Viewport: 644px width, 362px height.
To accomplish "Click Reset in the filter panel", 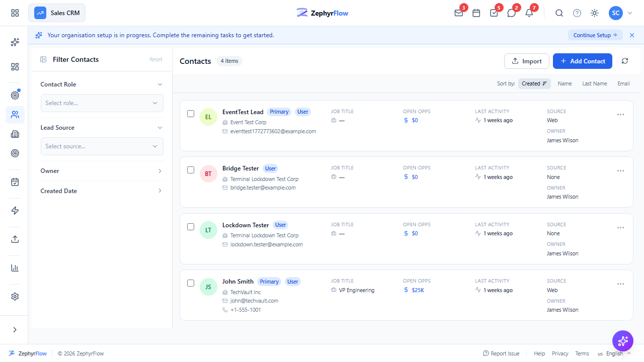I will click(x=156, y=59).
